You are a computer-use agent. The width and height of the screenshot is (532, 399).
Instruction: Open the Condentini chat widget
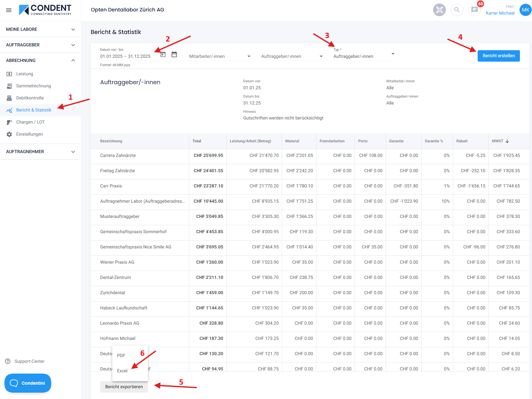pyautogui.click(x=28, y=383)
